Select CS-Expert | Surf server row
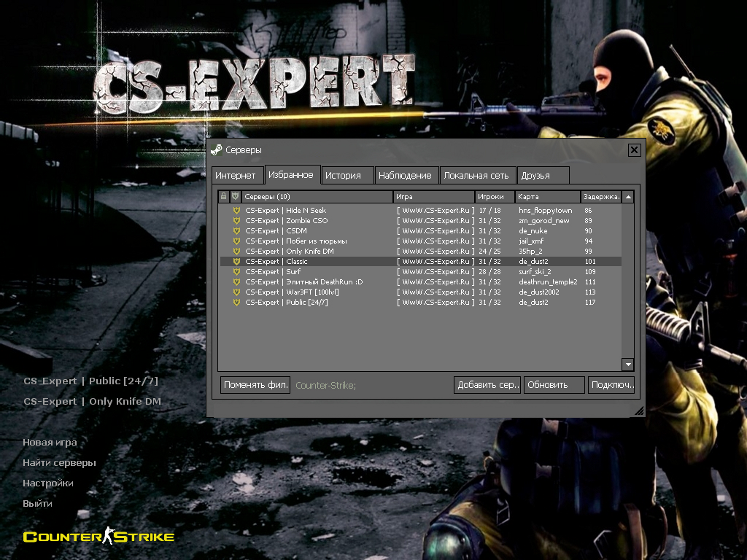The height and width of the screenshot is (560, 747). coord(421,272)
